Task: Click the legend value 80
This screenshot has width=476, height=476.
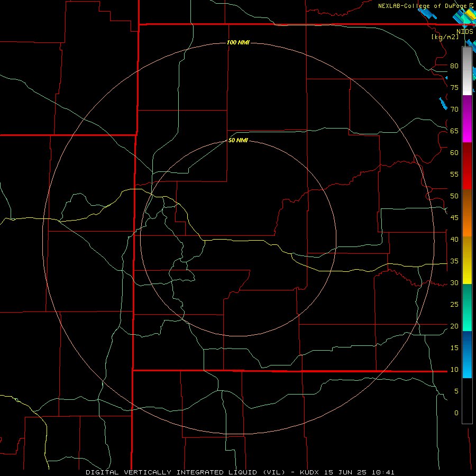Action: click(454, 66)
